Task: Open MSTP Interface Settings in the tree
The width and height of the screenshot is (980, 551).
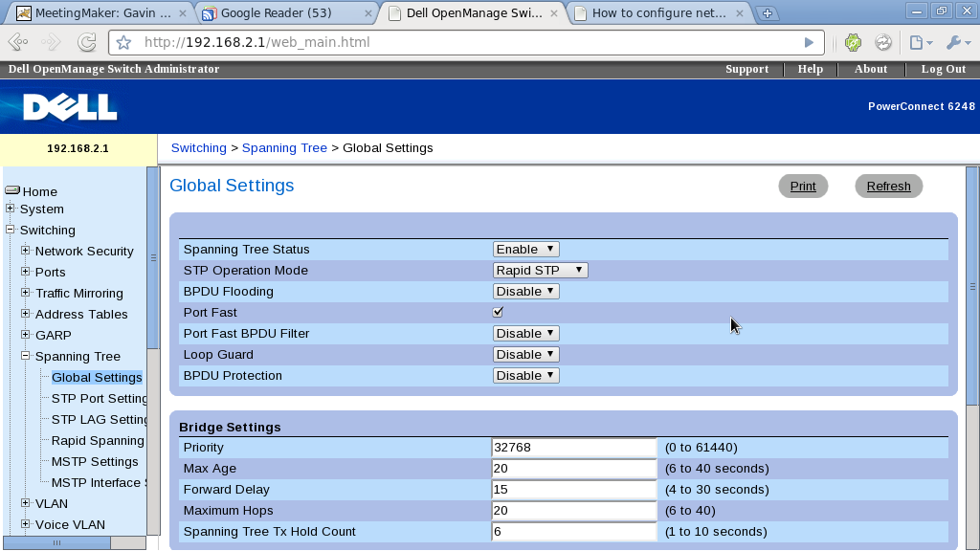Action: pyautogui.click(x=100, y=483)
